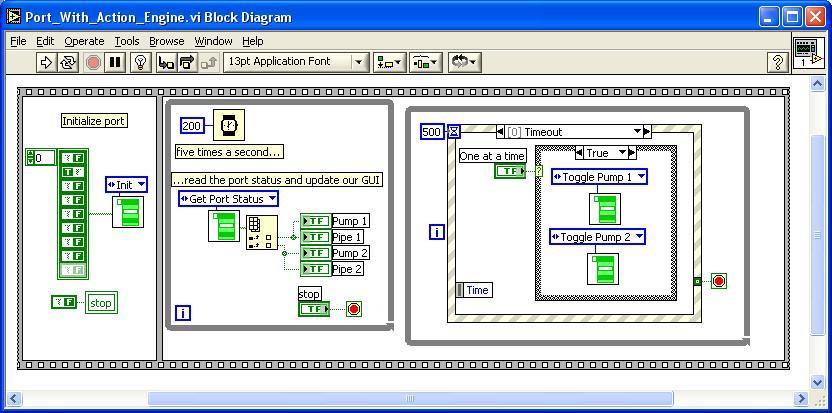Screen dimensions: 832x413
Task: Click the horizontal scrollbar thumb
Action: (x=410, y=399)
